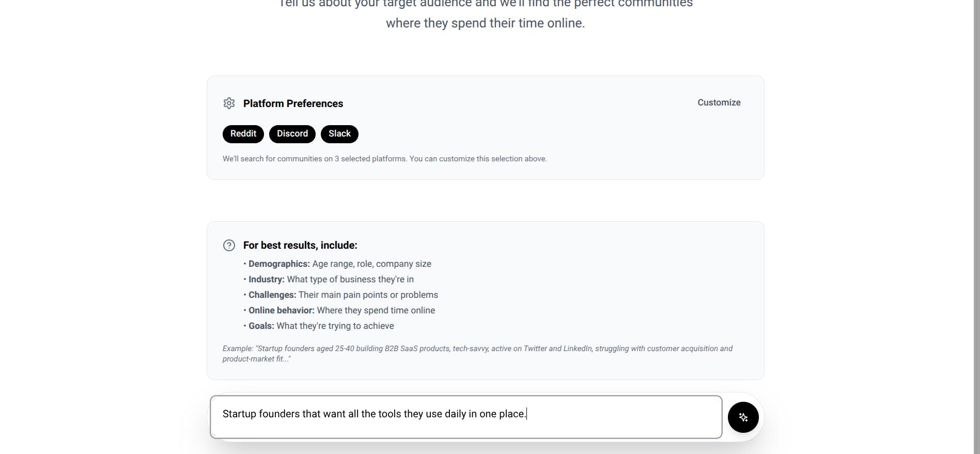Toggle the Reddit platform pill
This screenshot has height=454, width=980.
point(243,134)
